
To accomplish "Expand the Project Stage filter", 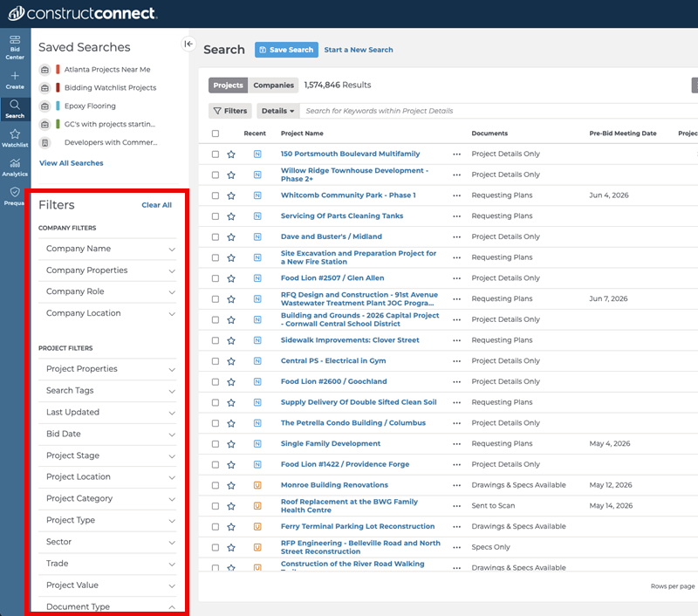I will [107, 455].
